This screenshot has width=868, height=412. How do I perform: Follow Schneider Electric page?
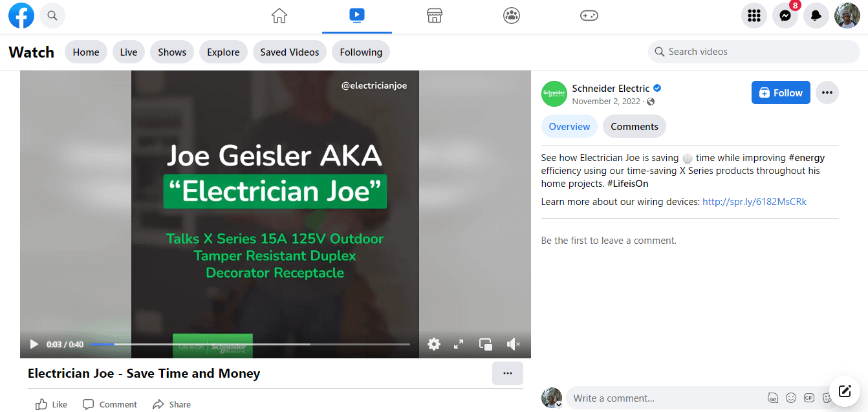tap(780, 92)
